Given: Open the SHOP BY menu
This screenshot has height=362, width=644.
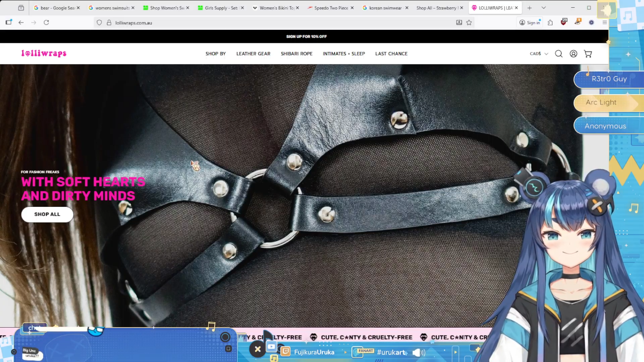Looking at the screenshot, I should click(216, 54).
